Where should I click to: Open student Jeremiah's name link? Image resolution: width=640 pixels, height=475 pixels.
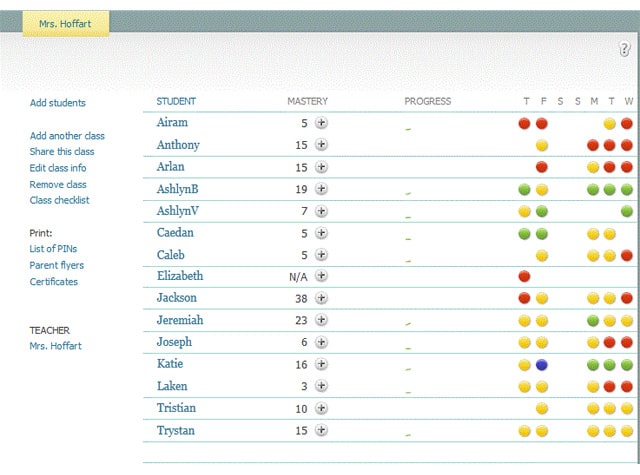click(x=180, y=320)
